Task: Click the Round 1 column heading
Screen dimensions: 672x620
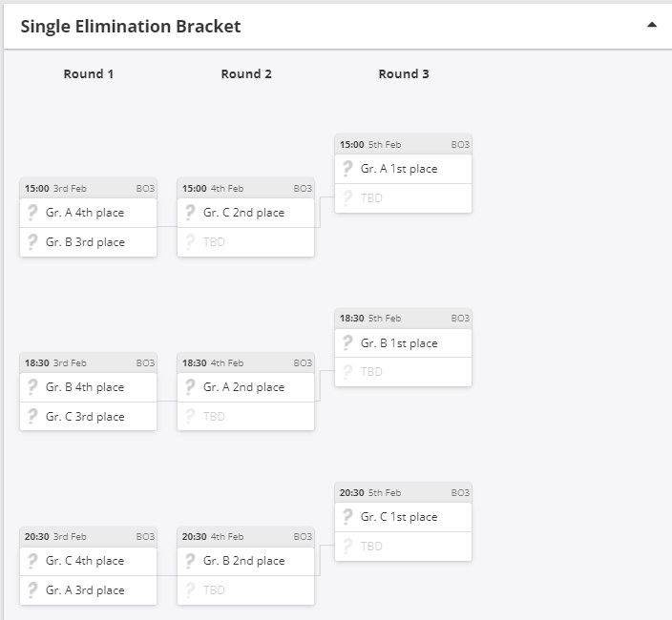Action: (x=89, y=73)
